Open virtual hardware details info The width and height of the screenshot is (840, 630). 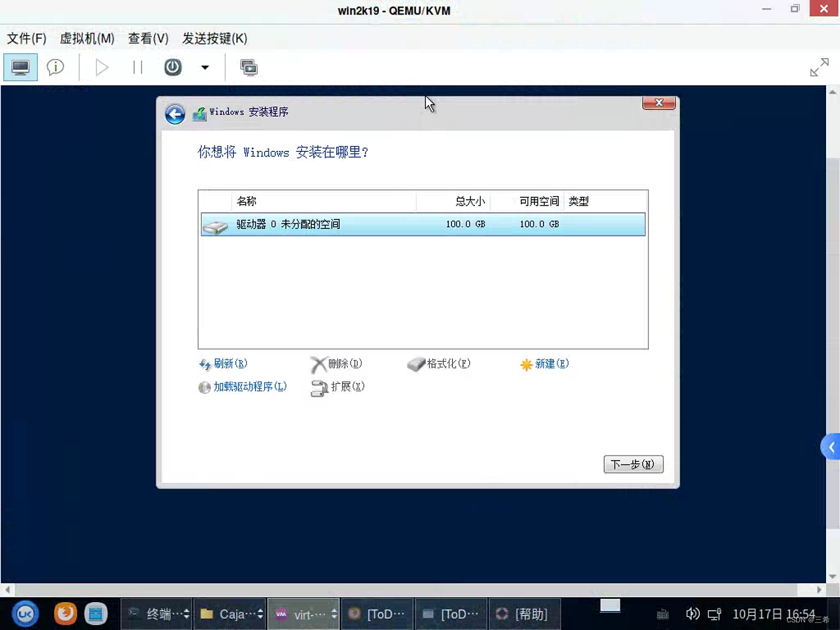(56, 67)
